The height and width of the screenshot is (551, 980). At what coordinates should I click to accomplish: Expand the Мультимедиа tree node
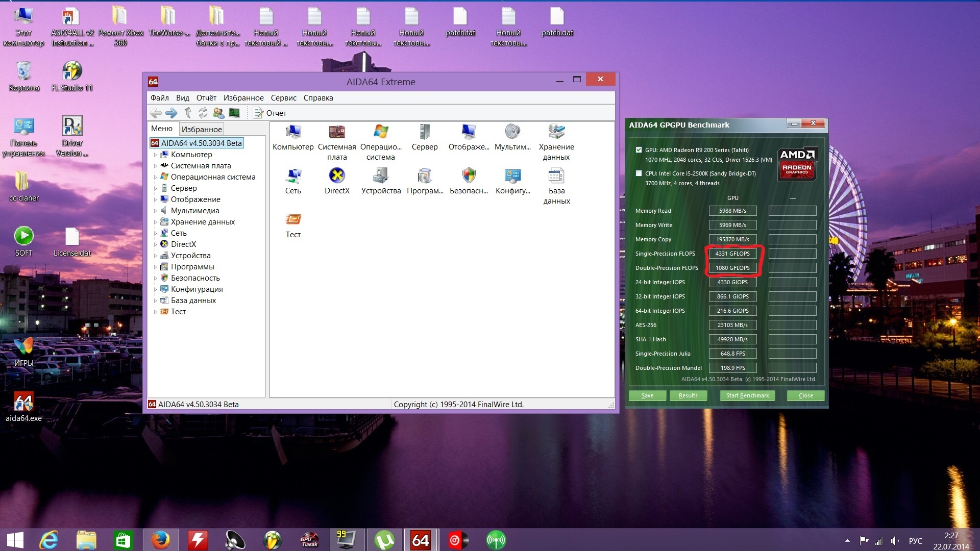155,211
